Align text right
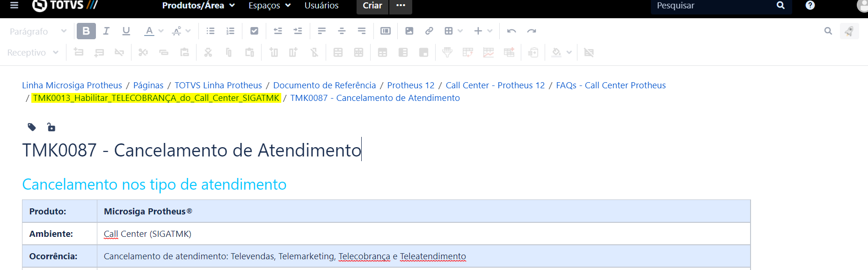The image size is (868, 270). pos(362,31)
